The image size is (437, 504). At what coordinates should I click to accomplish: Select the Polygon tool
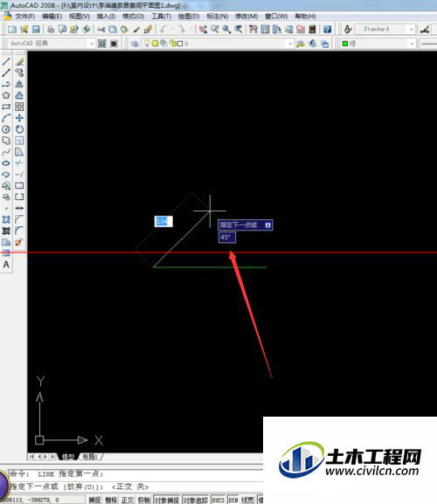pyautogui.click(x=6, y=95)
